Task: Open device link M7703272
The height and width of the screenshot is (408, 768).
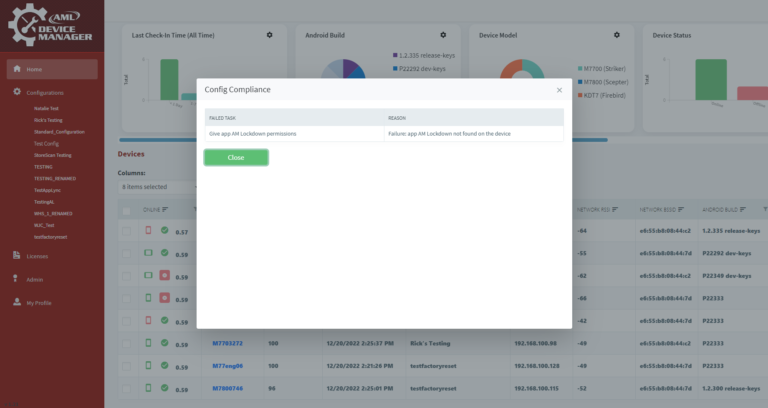Action: (228, 342)
